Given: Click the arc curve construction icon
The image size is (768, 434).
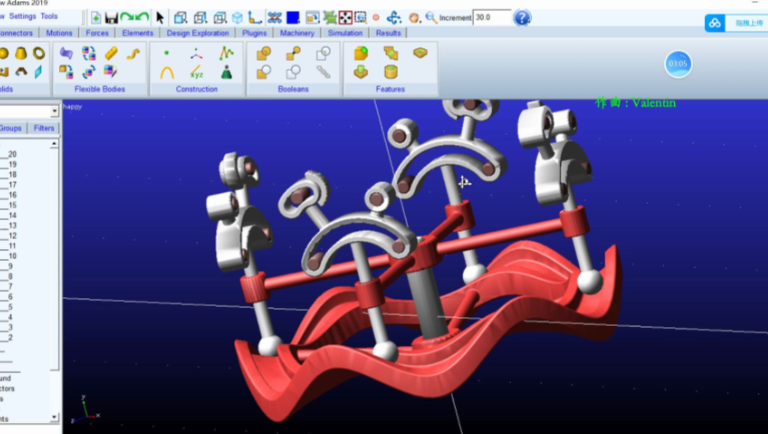Looking at the screenshot, I should tap(167, 72).
